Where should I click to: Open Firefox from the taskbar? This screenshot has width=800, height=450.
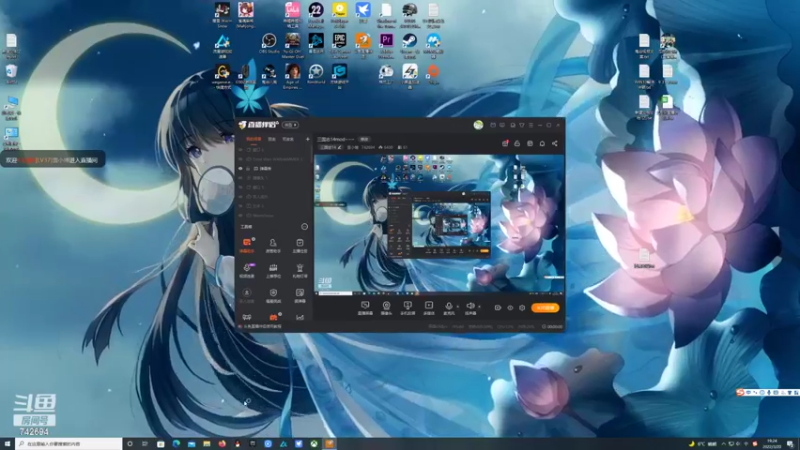(222, 444)
